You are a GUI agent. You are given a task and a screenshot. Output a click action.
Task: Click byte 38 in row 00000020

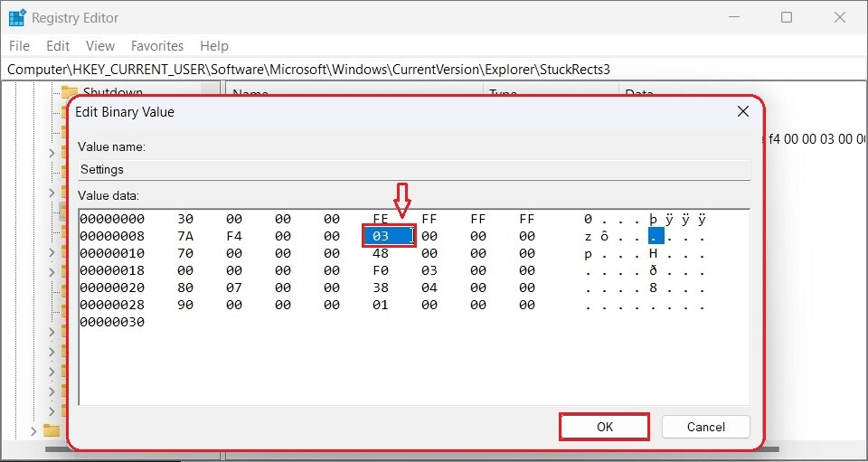(381, 288)
